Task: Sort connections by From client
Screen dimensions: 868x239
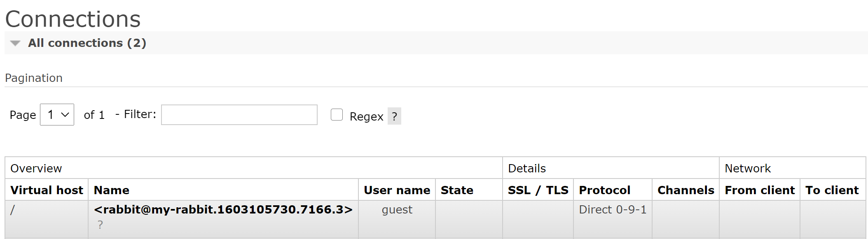Action: pyautogui.click(x=759, y=190)
